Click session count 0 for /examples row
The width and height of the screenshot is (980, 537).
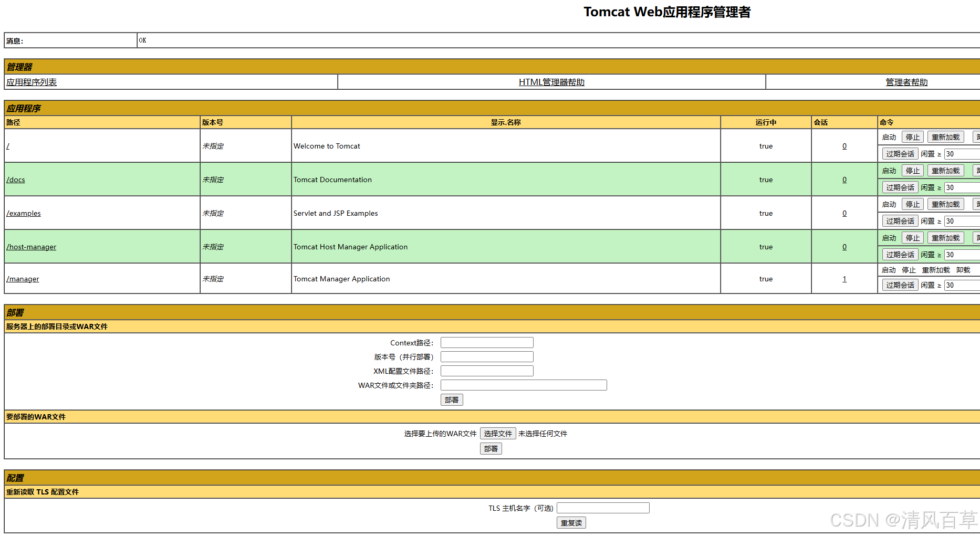[845, 213]
